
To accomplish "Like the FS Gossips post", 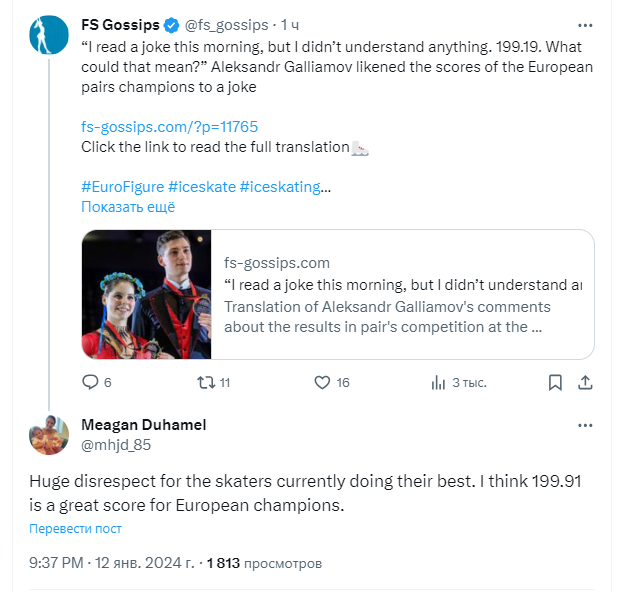I will point(322,382).
